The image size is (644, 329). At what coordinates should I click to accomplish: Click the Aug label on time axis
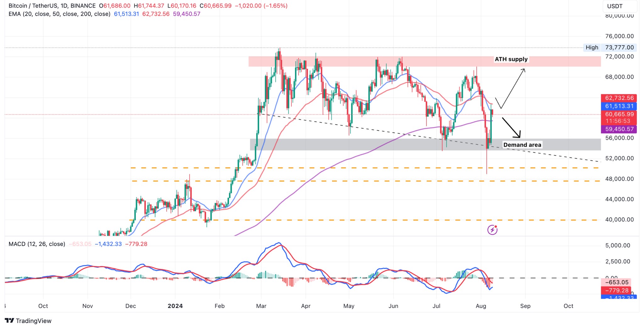point(481,306)
